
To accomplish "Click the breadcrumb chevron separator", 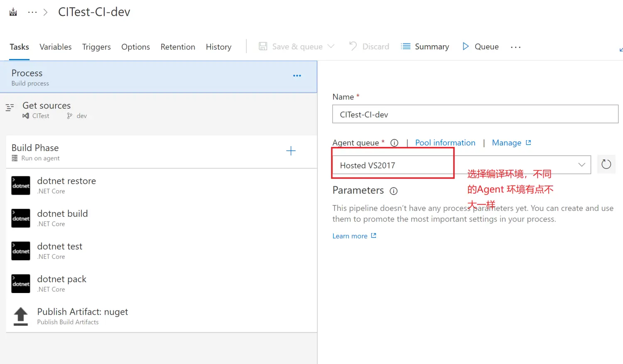I will click(x=45, y=12).
